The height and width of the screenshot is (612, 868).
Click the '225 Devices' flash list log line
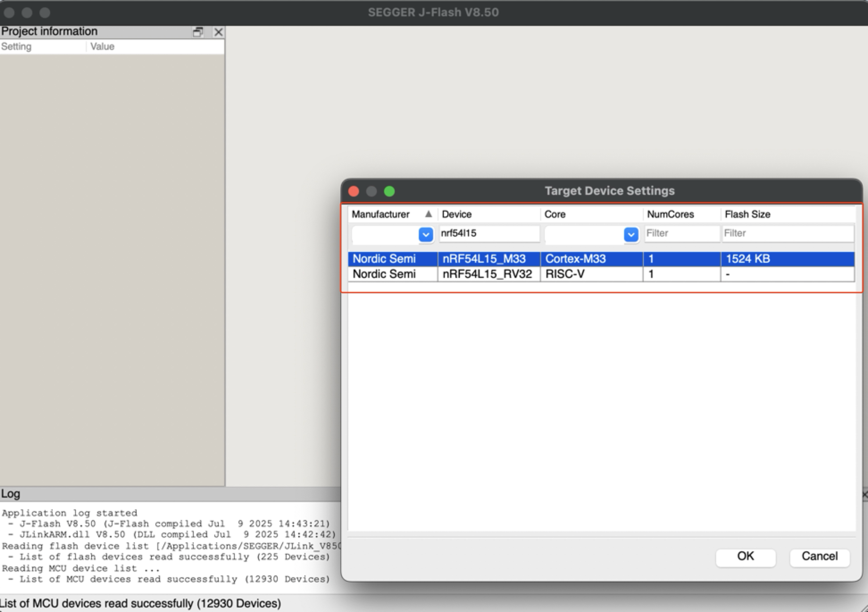click(x=169, y=557)
